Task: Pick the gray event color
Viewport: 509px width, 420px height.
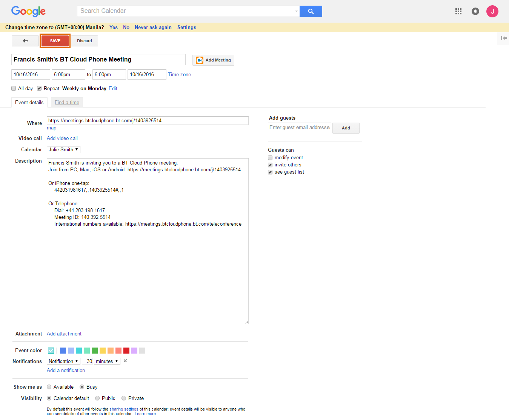Action: pyautogui.click(x=142, y=351)
